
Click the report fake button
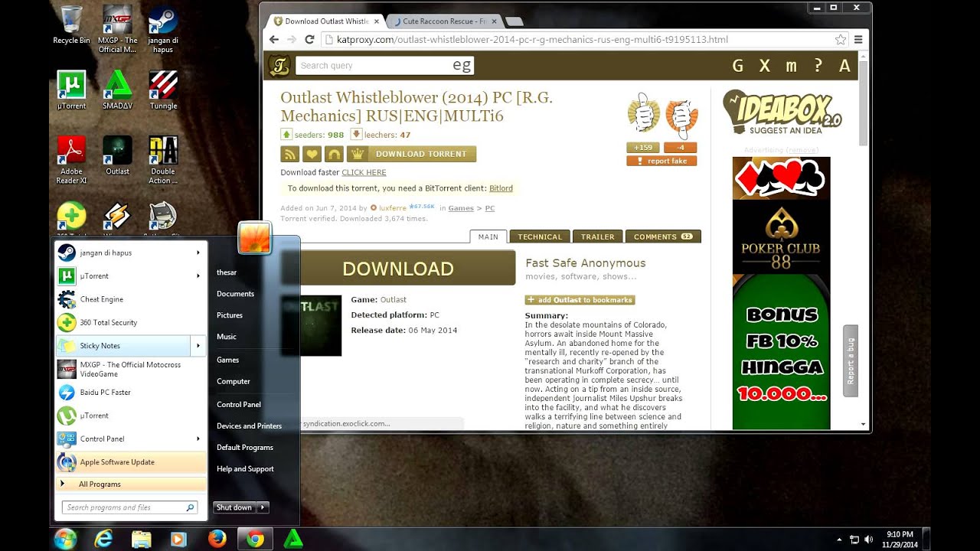click(661, 161)
